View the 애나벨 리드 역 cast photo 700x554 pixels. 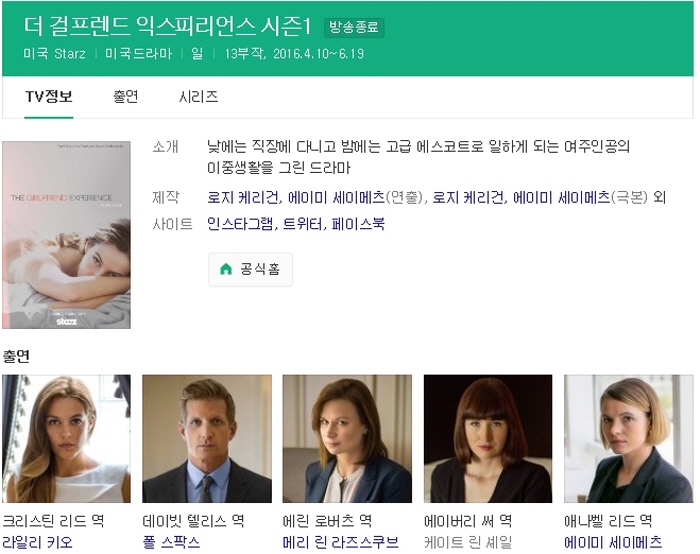click(628, 439)
